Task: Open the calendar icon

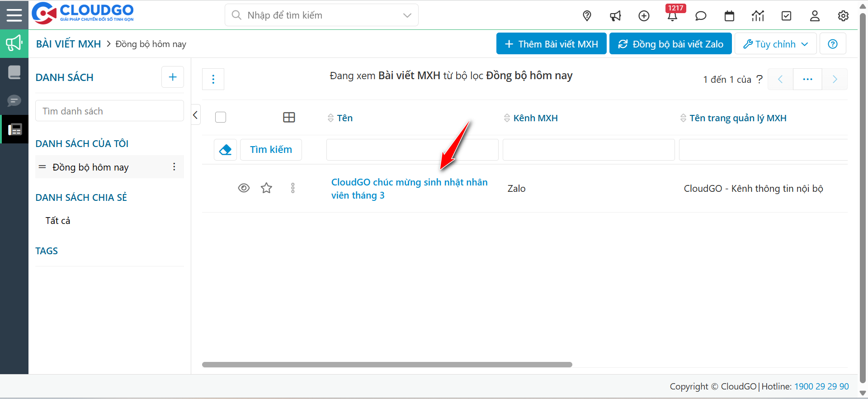Action: coord(729,16)
